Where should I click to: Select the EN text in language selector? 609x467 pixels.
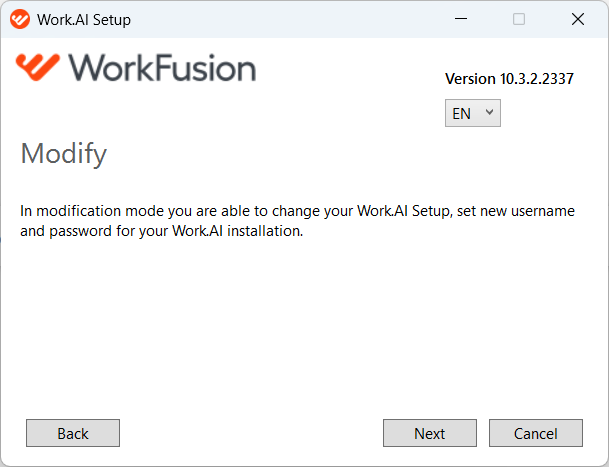click(461, 114)
